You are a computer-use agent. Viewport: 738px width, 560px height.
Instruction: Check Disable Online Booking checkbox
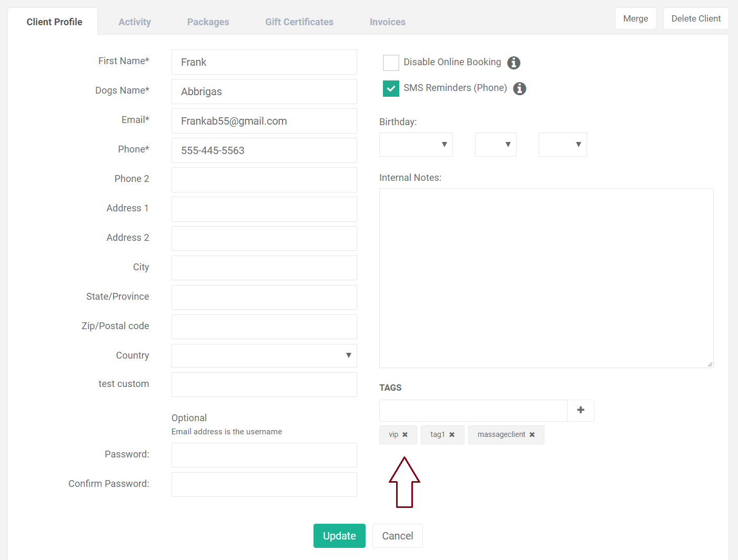[391, 63]
